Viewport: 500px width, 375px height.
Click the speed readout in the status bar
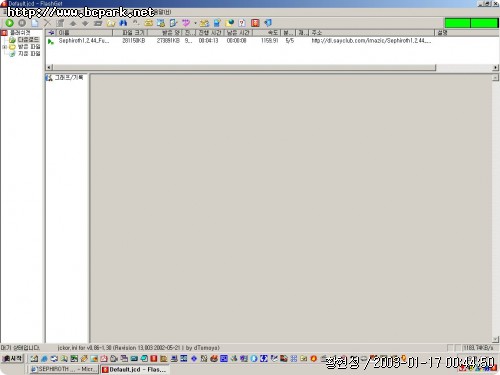pos(478,348)
